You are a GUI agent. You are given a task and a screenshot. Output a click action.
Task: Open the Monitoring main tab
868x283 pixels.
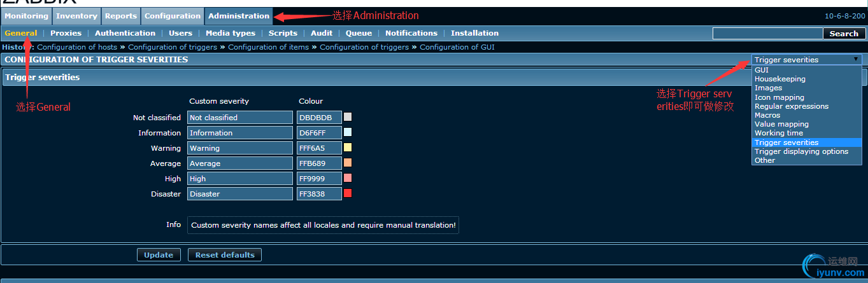click(x=26, y=16)
